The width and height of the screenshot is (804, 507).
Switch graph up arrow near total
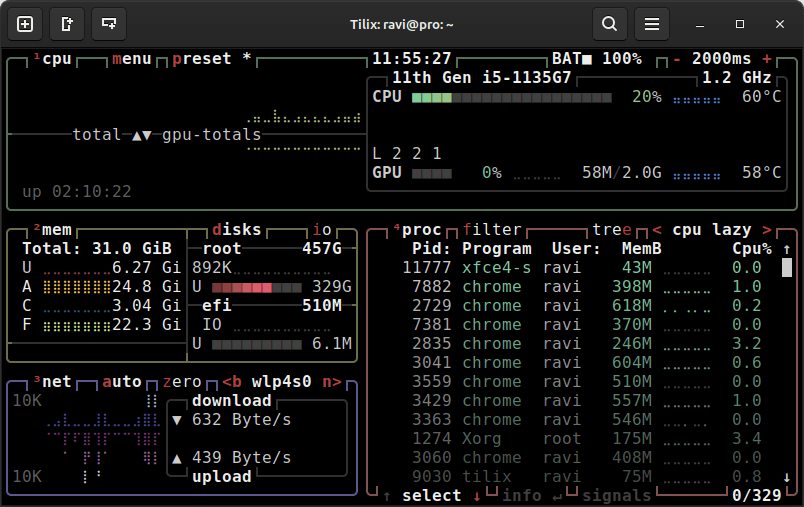pyautogui.click(x=136, y=135)
